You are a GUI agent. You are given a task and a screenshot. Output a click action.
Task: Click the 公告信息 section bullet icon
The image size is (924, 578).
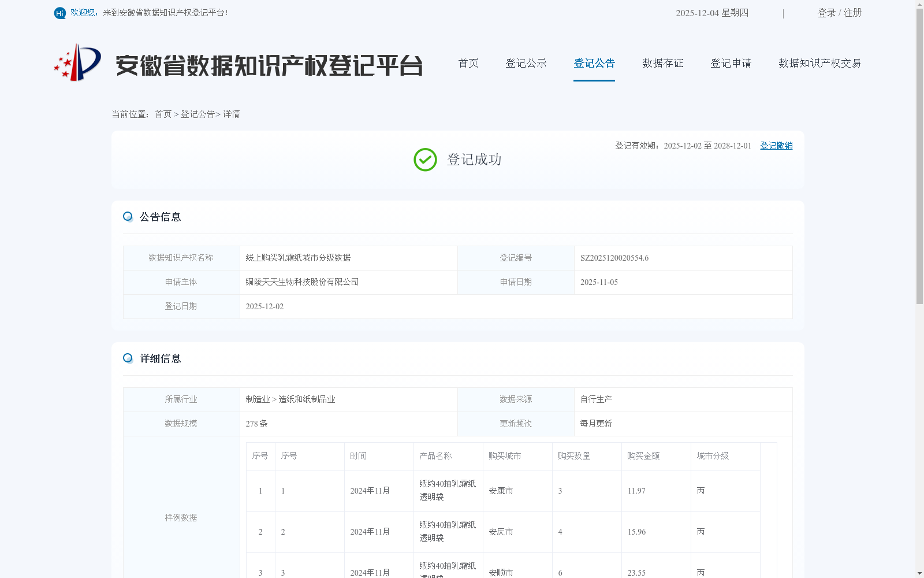point(128,217)
